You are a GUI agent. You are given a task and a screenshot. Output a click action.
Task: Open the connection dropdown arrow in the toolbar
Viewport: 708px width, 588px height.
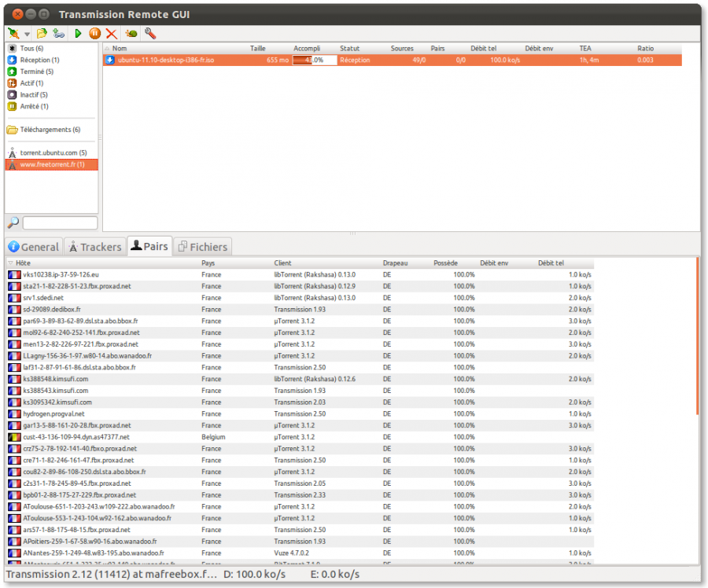[x=27, y=35]
